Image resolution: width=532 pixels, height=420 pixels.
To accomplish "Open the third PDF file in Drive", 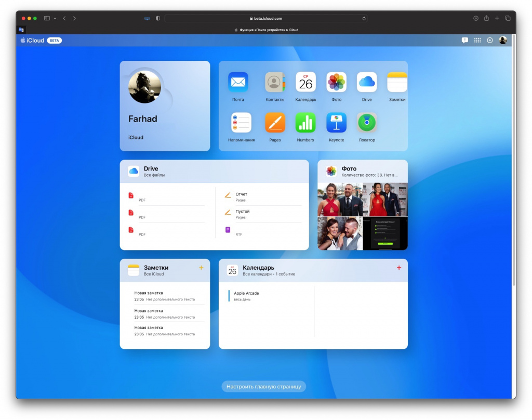I will (166, 231).
